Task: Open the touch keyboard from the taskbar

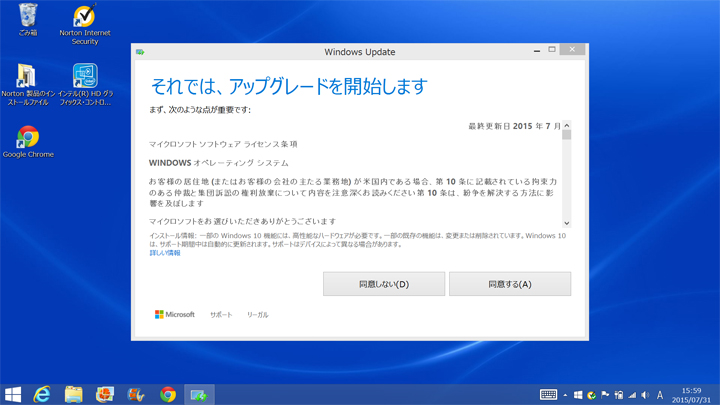Action: point(548,394)
